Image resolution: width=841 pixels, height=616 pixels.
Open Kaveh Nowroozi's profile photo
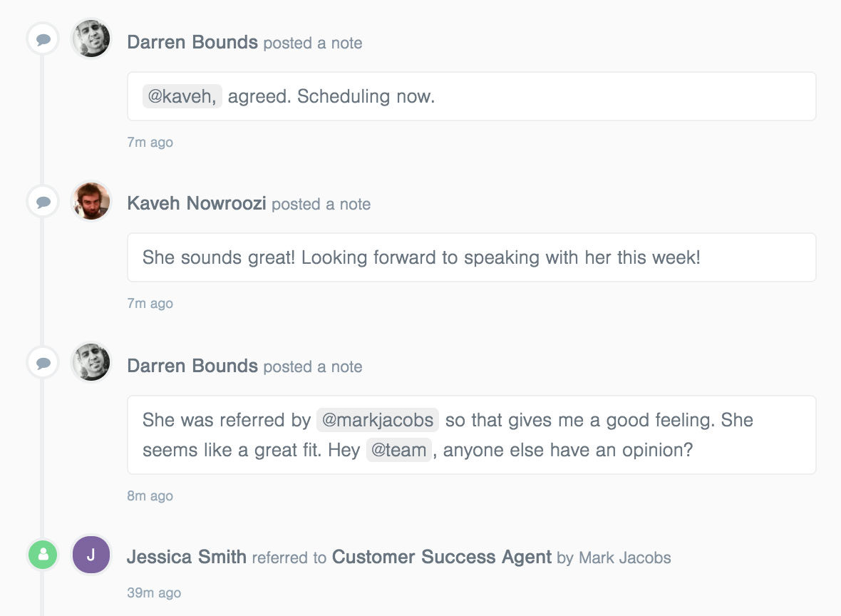click(x=91, y=200)
